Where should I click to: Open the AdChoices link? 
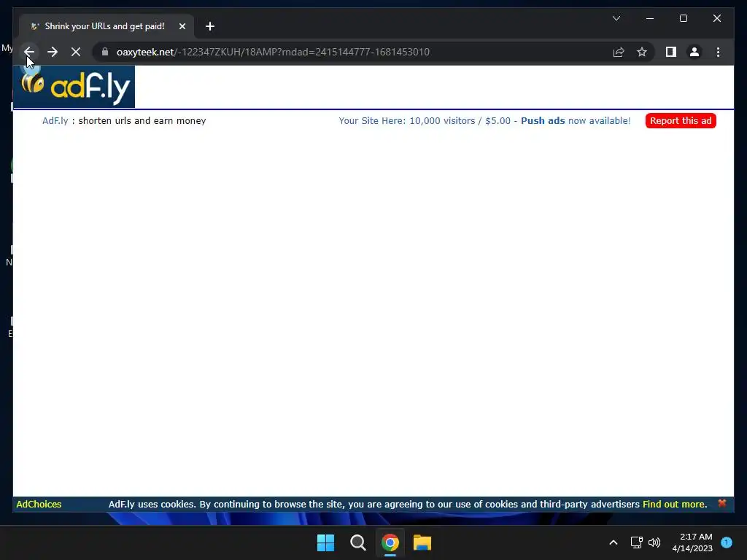tap(39, 505)
